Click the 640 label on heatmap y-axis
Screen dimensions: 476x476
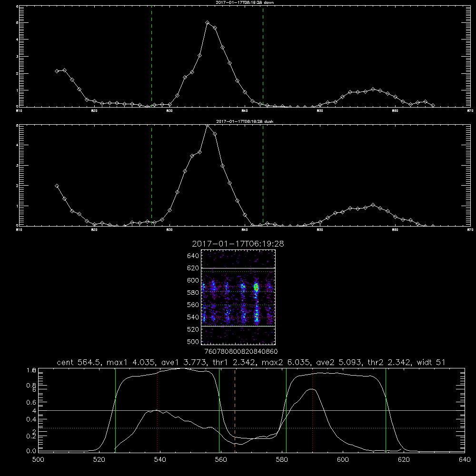pyautogui.click(x=193, y=256)
